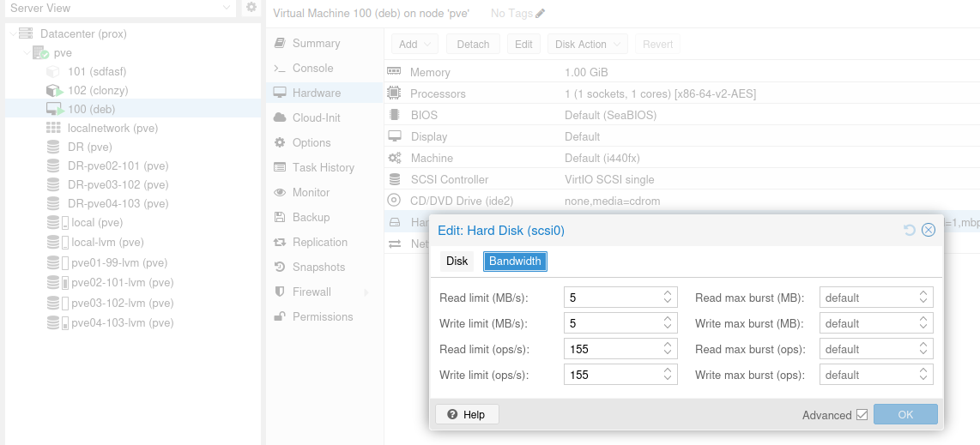
Task: Select DR-pve04-103 (pve) storage
Action: (x=118, y=203)
